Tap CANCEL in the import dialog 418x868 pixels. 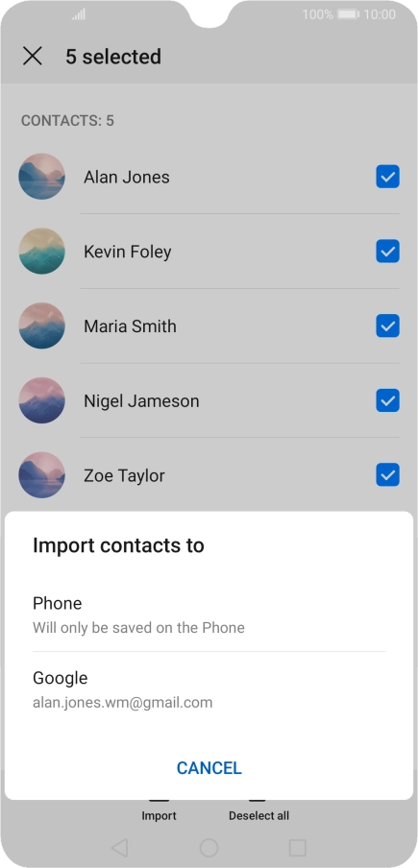[209, 768]
